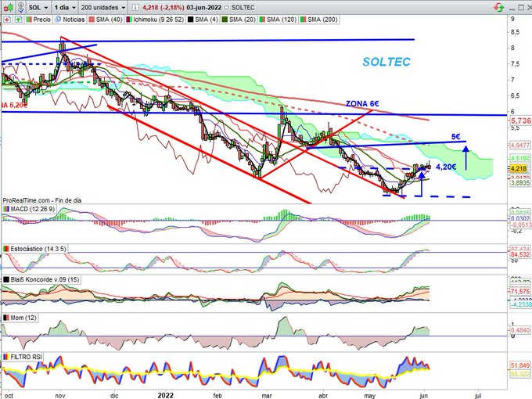532x399 pixels.
Task: Click the ProRealTime.com - Fin de día text
Action: pos(42,200)
